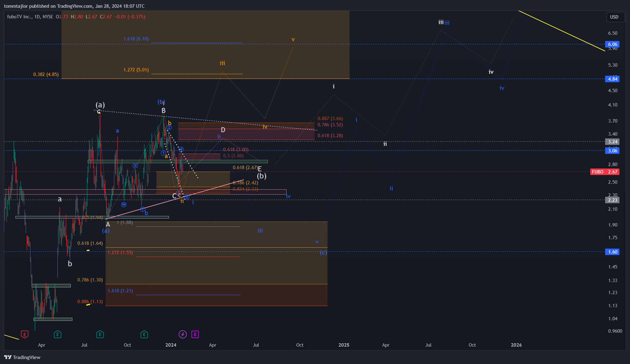Click the 1.618 (6.10) fib extension label
Image resolution: width=630 pixels, height=364 pixels.
tap(136, 39)
